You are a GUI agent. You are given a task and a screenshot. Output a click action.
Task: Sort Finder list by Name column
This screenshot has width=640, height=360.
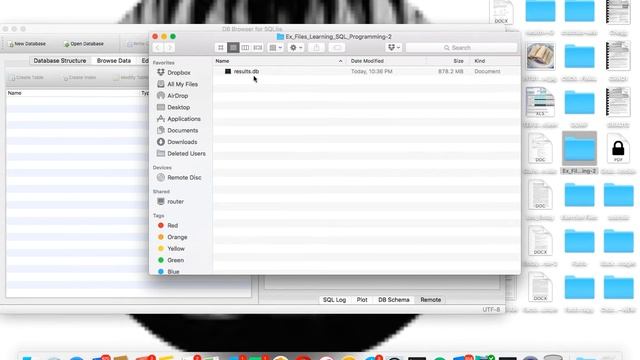[x=279, y=61]
